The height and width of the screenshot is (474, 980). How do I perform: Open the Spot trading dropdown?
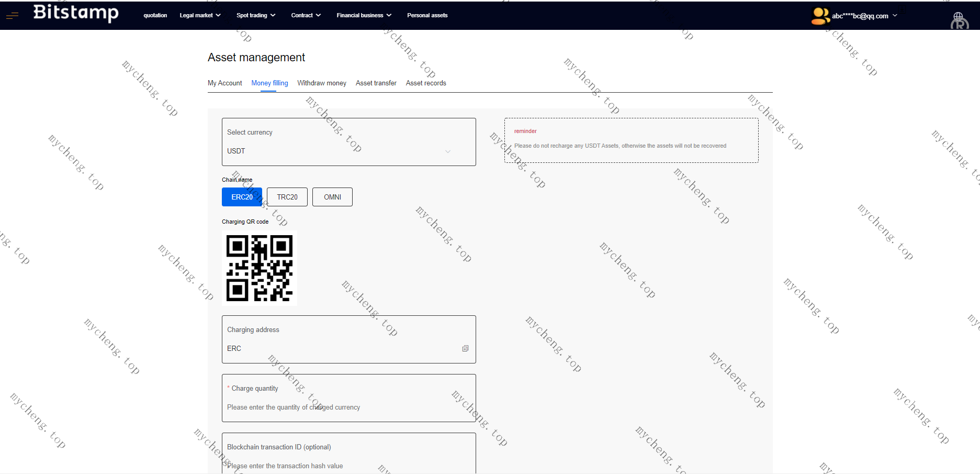pos(255,15)
